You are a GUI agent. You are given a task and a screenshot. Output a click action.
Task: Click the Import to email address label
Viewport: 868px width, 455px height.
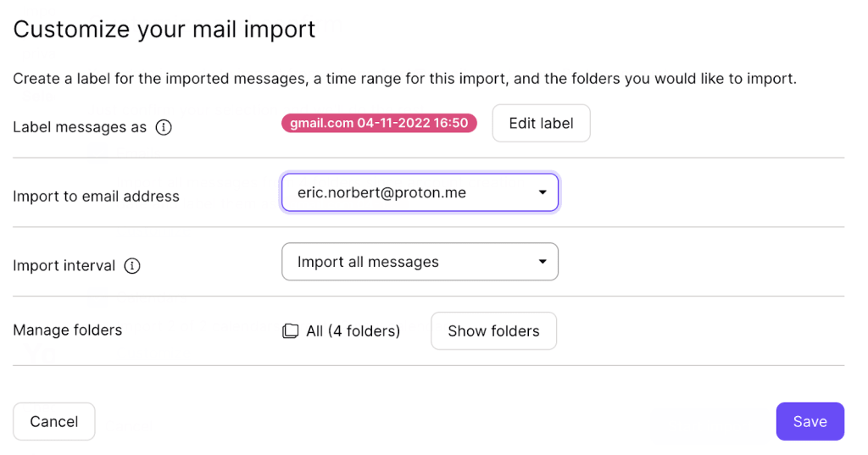click(96, 197)
